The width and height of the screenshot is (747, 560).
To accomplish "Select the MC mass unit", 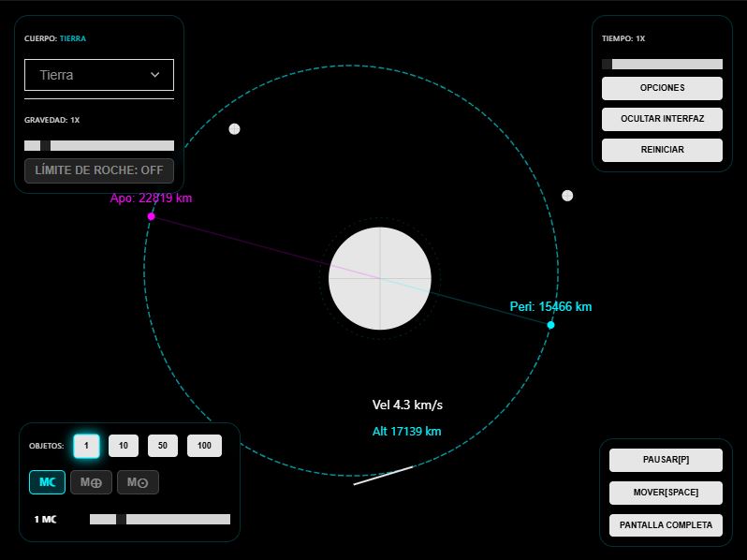I will coord(47,482).
